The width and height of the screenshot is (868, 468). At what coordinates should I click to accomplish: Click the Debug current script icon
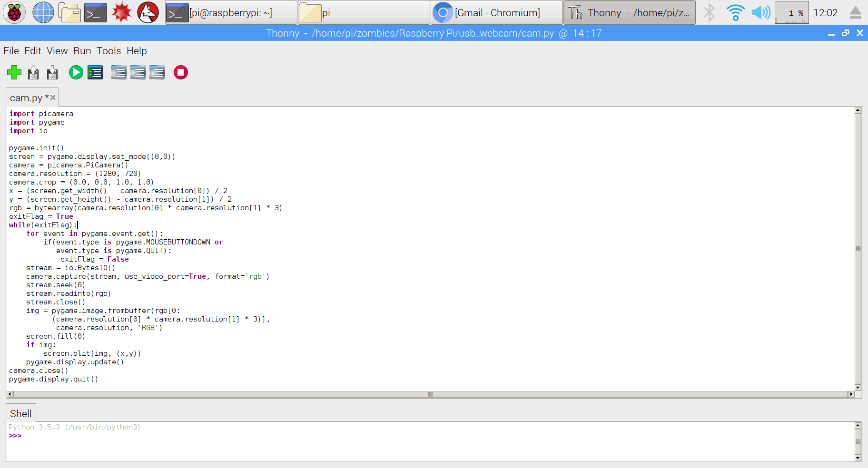point(95,72)
